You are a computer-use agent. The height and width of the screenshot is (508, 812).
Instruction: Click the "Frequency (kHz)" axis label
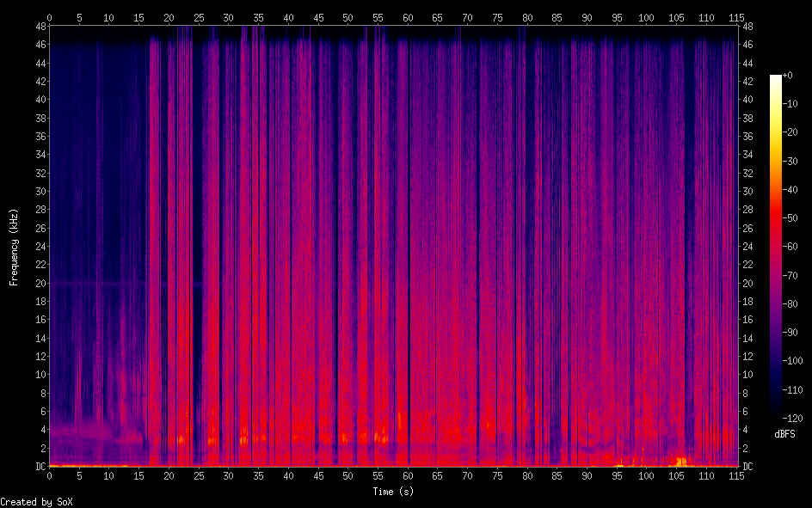[x=14, y=247]
